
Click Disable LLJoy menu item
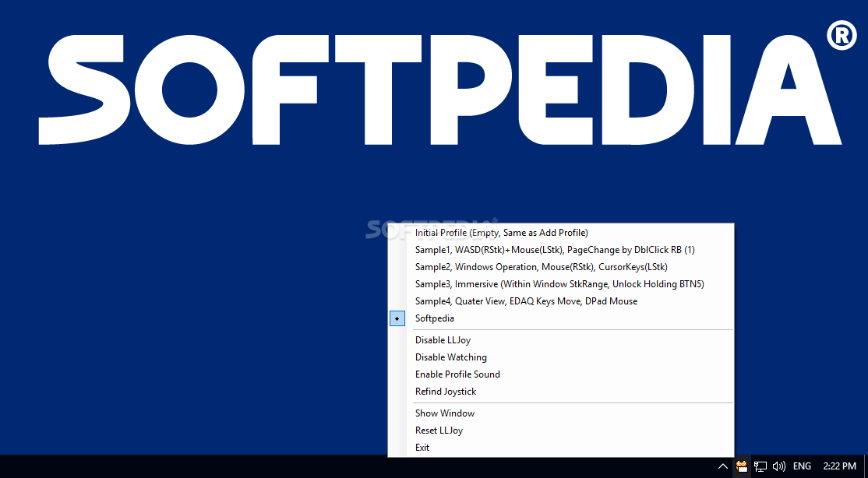tap(561, 340)
